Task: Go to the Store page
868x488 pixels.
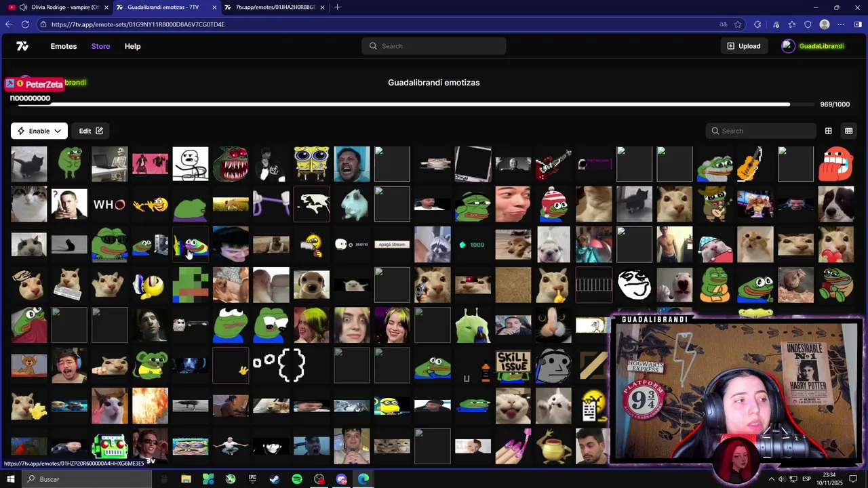Action: click(x=100, y=46)
